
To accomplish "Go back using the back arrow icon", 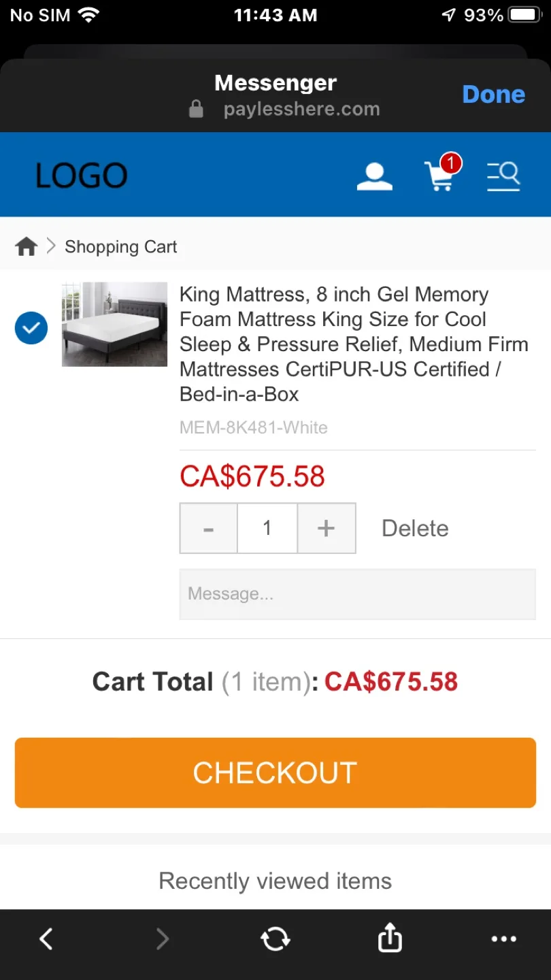I will [x=46, y=938].
